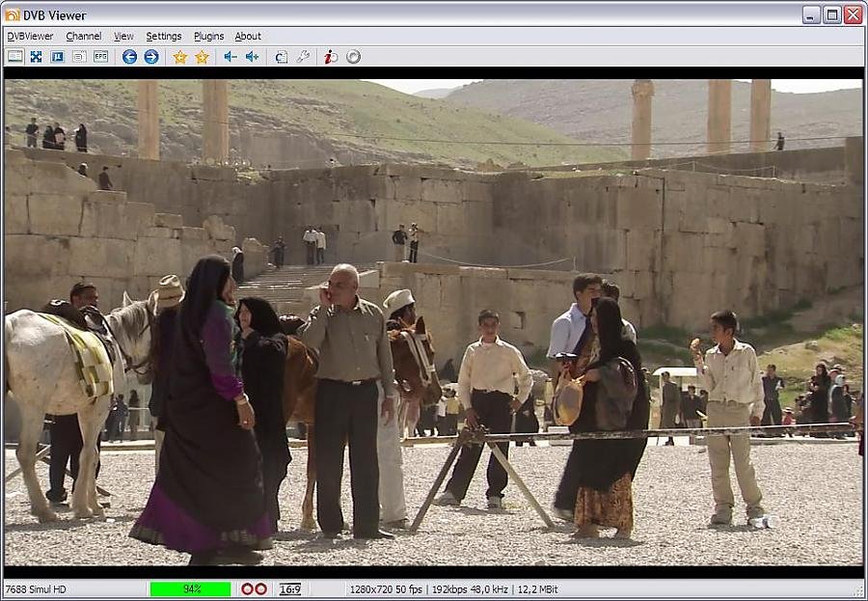Open the EPG program guide

(100, 57)
